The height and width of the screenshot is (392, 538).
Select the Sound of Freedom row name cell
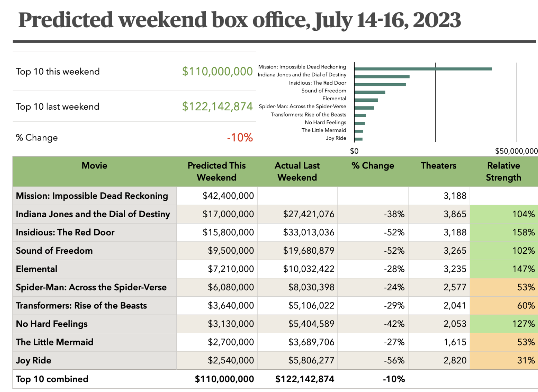coord(54,250)
